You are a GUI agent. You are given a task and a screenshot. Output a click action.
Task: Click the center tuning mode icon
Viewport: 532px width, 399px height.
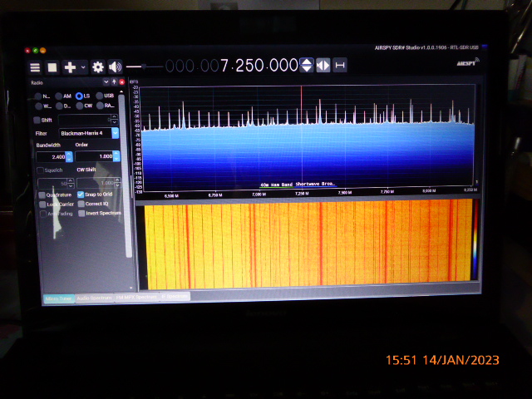(x=323, y=66)
